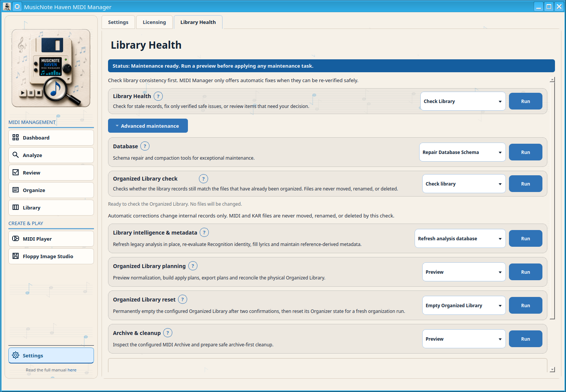Open the window menu icon in title bar
This screenshot has width=566, height=392.
click(17, 6)
